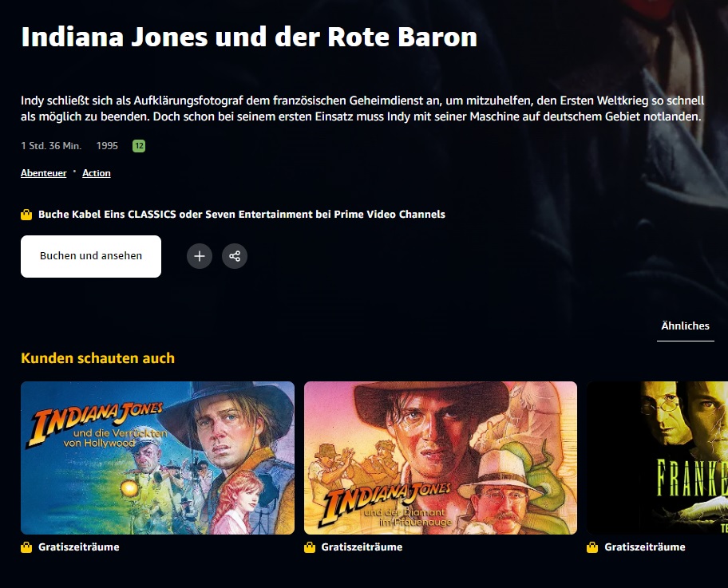Click the shopping bag icon beside Buche Kabel Eins
This screenshot has width=728, height=588.
point(26,215)
